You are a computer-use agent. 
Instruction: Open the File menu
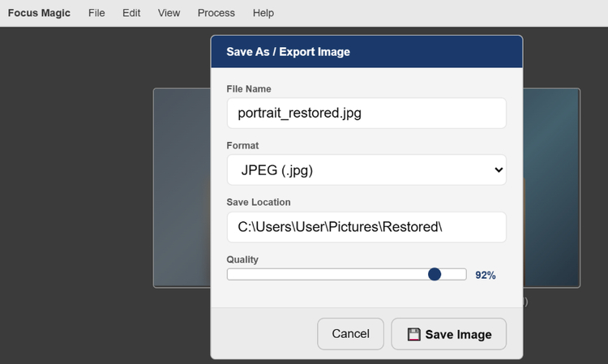click(x=96, y=13)
